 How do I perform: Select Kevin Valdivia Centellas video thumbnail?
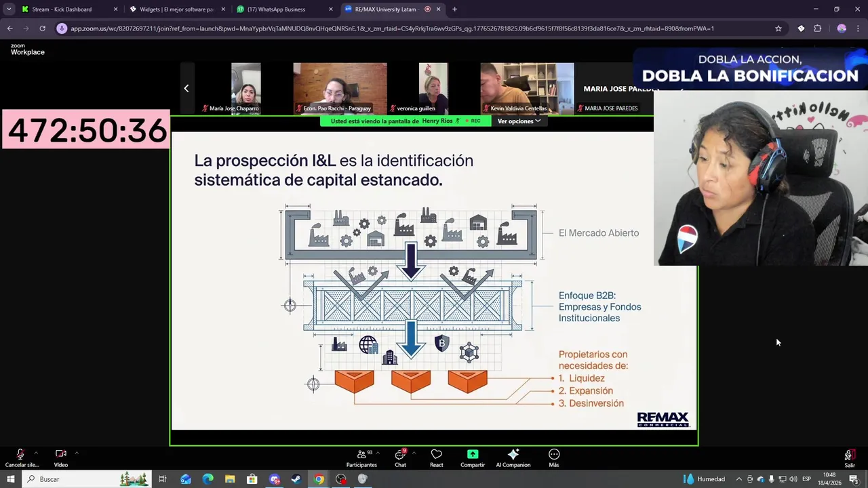coord(527,88)
